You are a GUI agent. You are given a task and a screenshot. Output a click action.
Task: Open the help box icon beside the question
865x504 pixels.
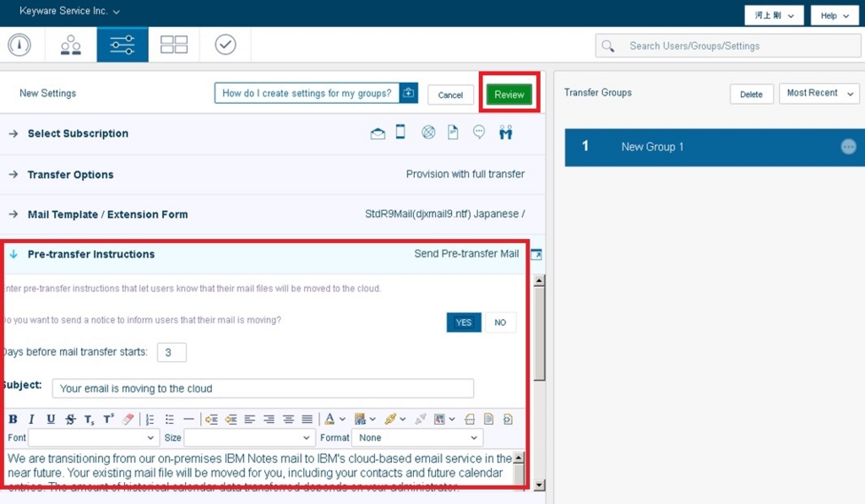(409, 93)
